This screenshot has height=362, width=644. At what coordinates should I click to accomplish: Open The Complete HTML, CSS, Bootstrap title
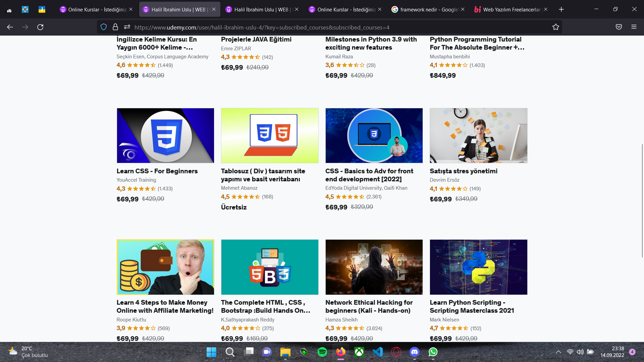pos(266,306)
